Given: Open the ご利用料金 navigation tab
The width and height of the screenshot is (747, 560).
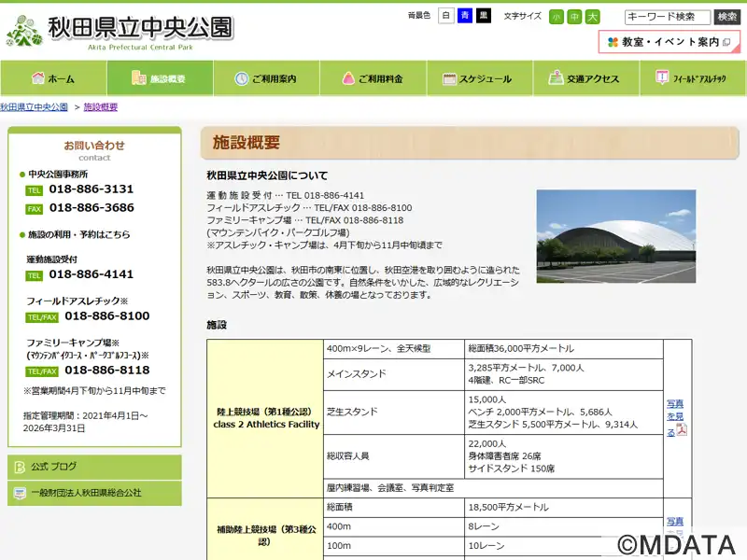Looking at the screenshot, I should tap(373, 78).
